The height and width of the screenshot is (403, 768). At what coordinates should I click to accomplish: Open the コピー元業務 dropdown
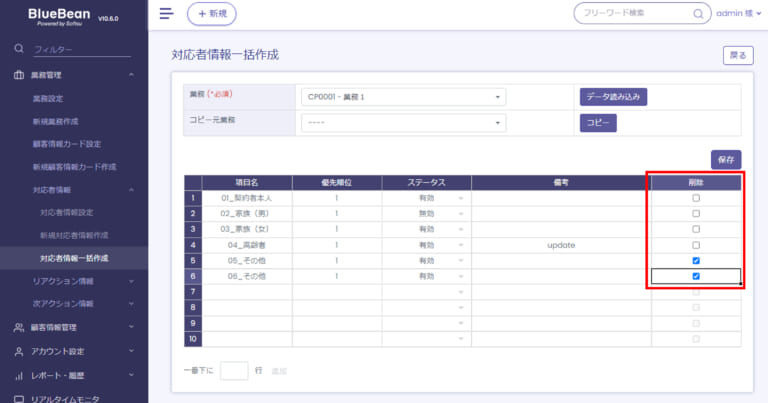coord(402,124)
